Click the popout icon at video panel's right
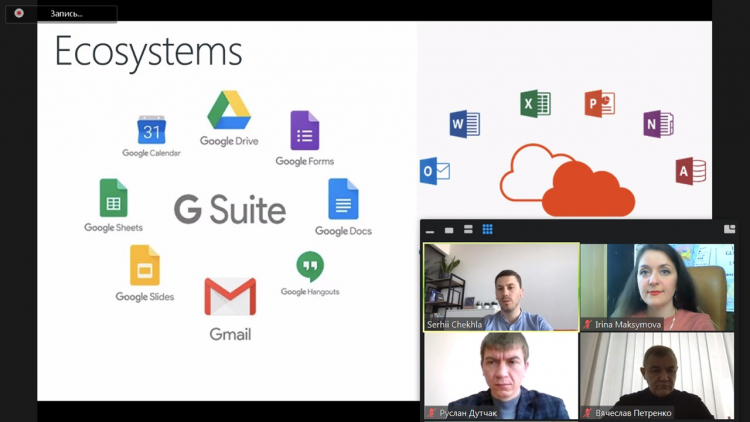Screen dimensions: 750x422 729,230
